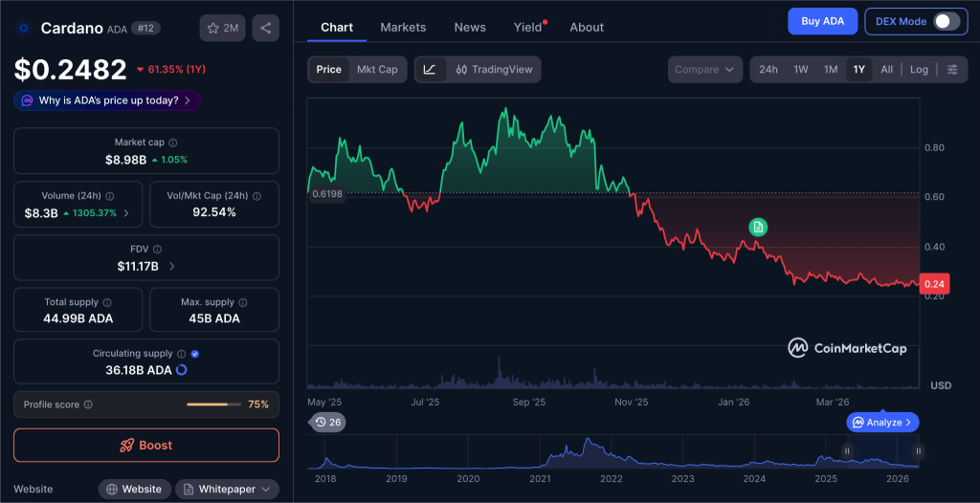Screen dimensions: 980x503
Task: Click the star watchlist button showing 2M
Action: 222,28
